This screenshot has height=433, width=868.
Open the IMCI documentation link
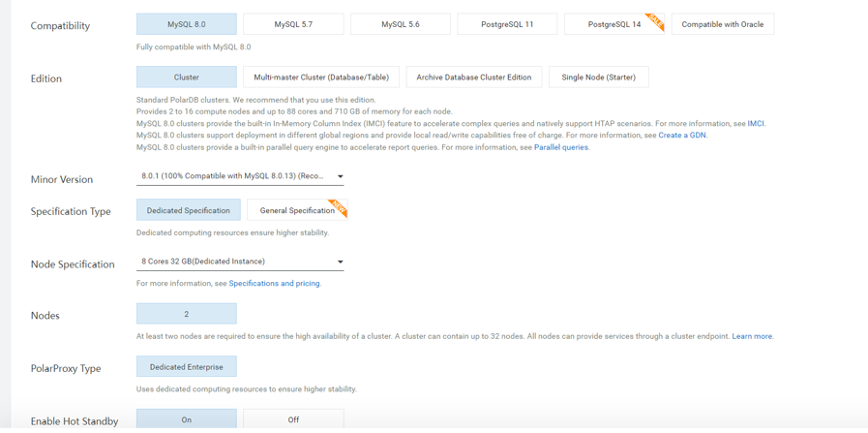tap(756, 123)
